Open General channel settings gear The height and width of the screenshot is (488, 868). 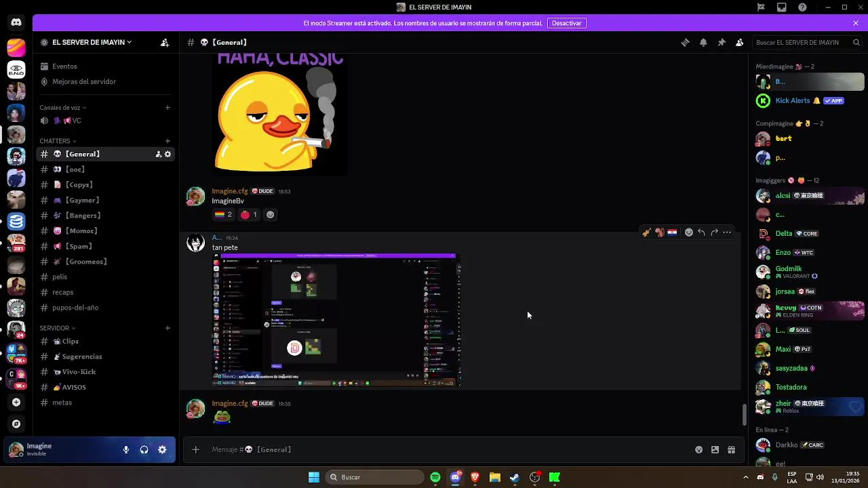(x=167, y=154)
